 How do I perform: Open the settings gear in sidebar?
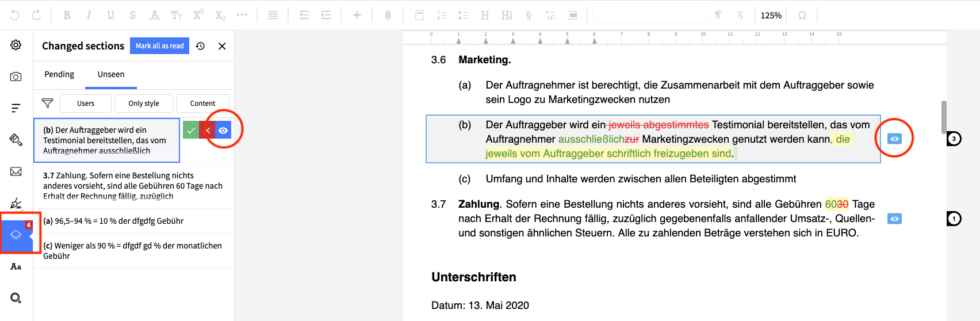[x=16, y=45]
